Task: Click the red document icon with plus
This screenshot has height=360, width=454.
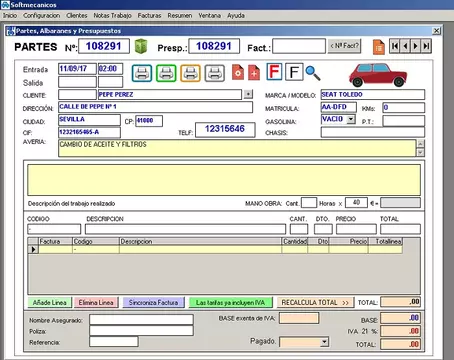Action: click(254, 72)
